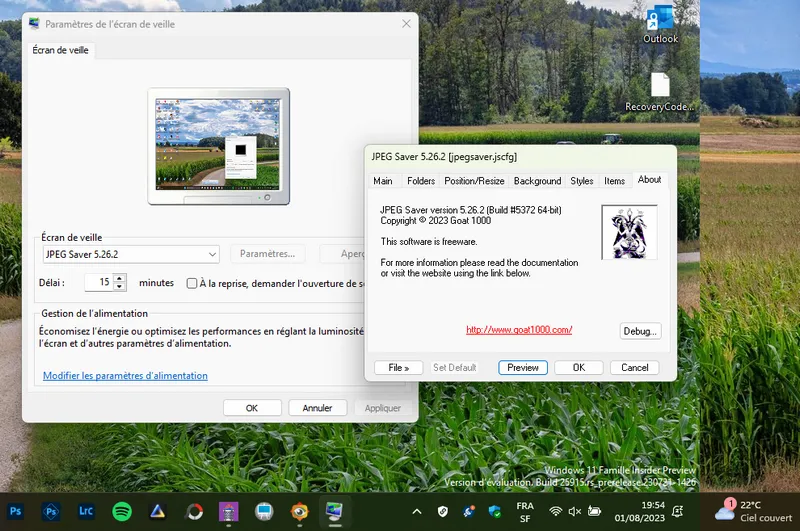This screenshot has width=800, height=531.
Task: Click into the Délai minutes field showing 15
Action: coord(99,282)
